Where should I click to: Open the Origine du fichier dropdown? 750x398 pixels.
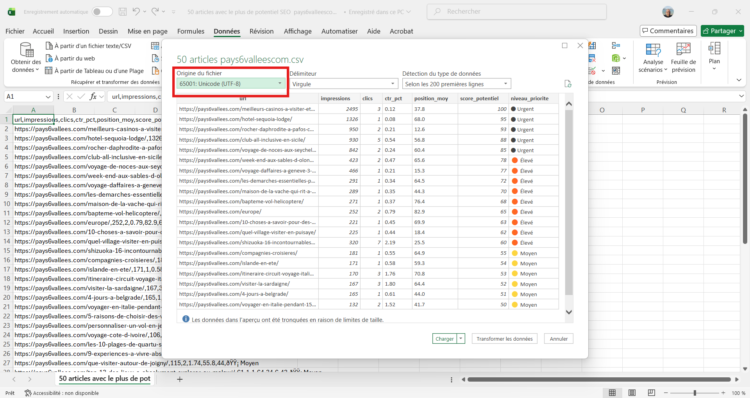[231, 84]
